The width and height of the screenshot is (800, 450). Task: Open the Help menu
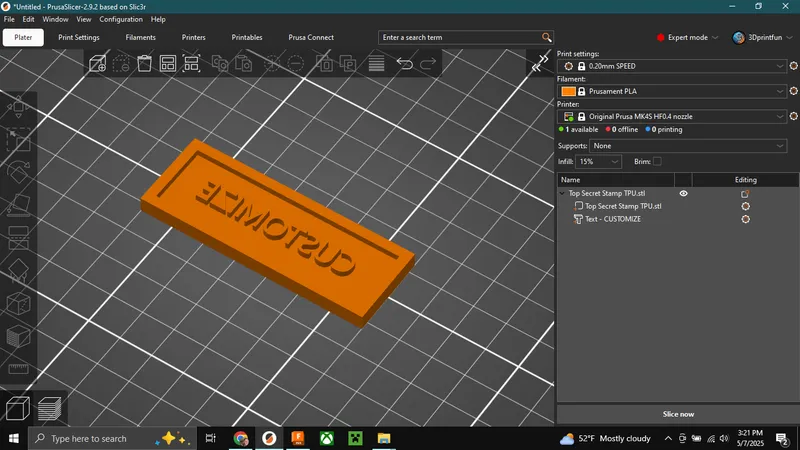158,19
